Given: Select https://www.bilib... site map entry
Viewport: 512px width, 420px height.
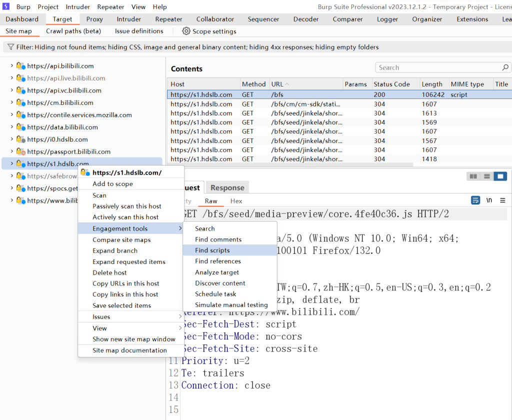Looking at the screenshot, I should tap(52, 200).
